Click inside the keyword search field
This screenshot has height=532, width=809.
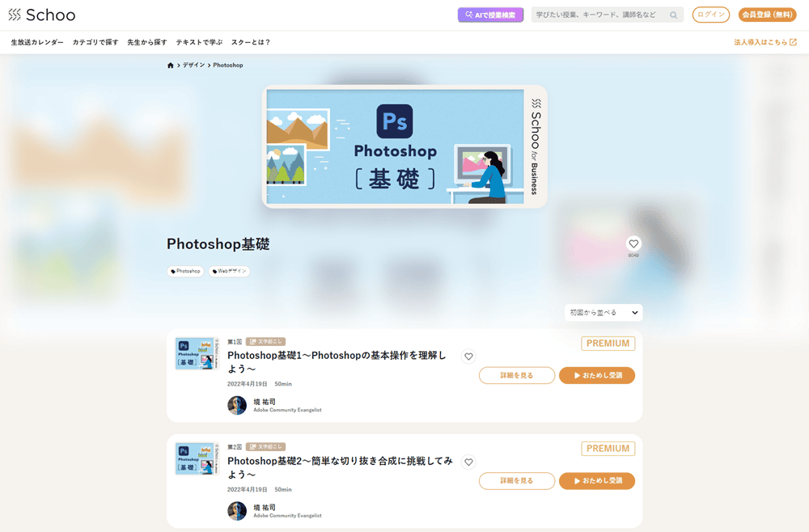pos(599,15)
